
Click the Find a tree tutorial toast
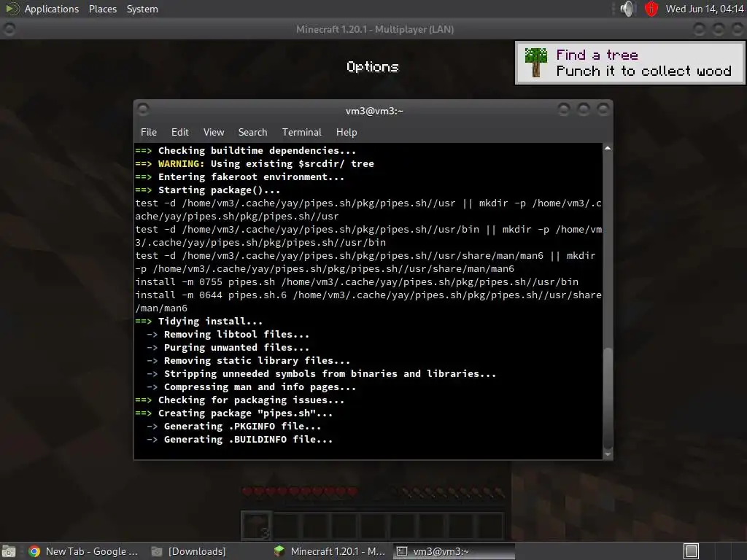[x=630, y=63]
